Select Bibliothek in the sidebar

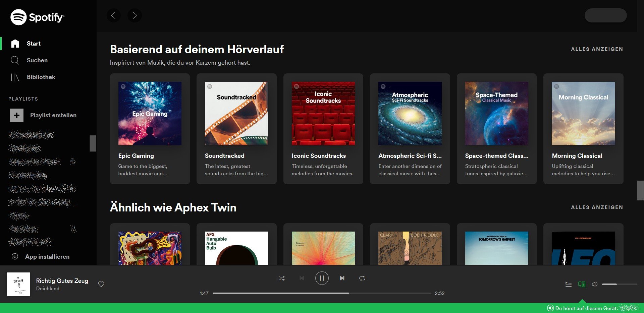pyautogui.click(x=41, y=77)
